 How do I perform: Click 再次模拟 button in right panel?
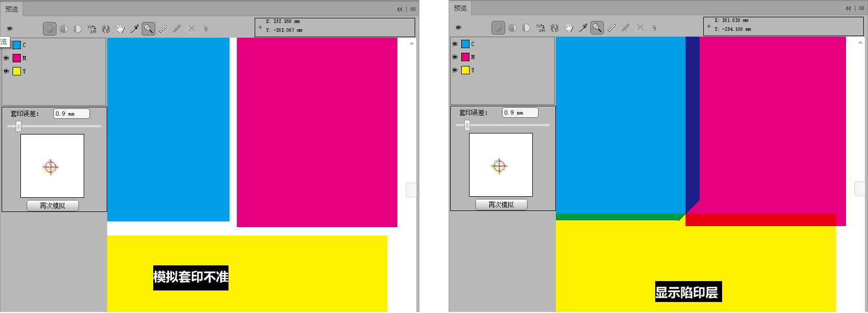pos(501,205)
